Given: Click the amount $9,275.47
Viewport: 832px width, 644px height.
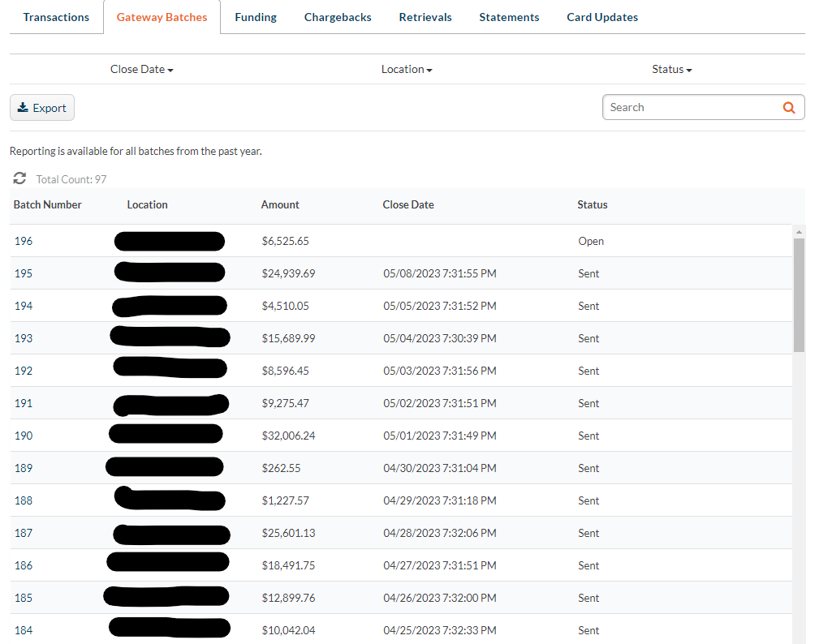Looking at the screenshot, I should pos(286,403).
